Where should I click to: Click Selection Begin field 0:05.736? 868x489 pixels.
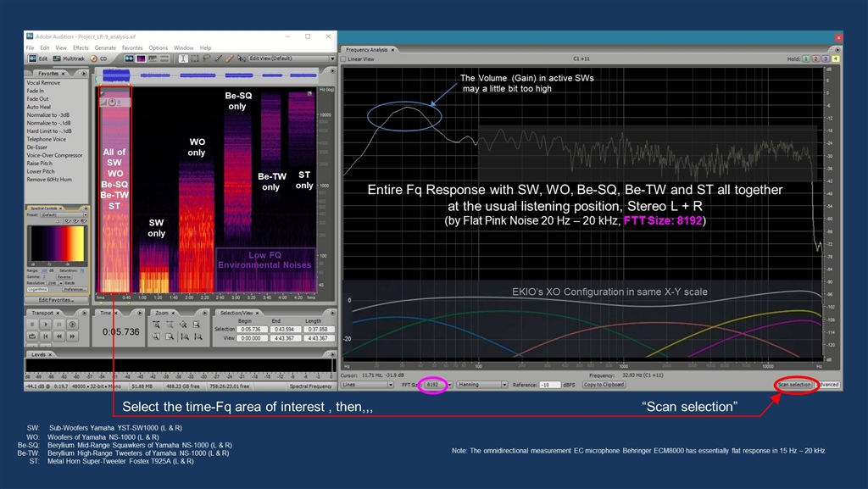(x=251, y=329)
